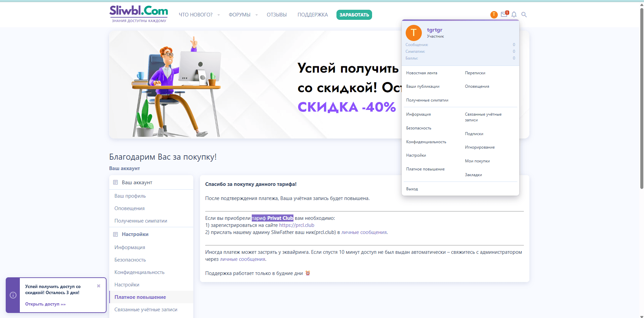The height and width of the screenshot is (318, 644).
Task: Click the orange T avatar in header
Action: [x=494, y=14]
